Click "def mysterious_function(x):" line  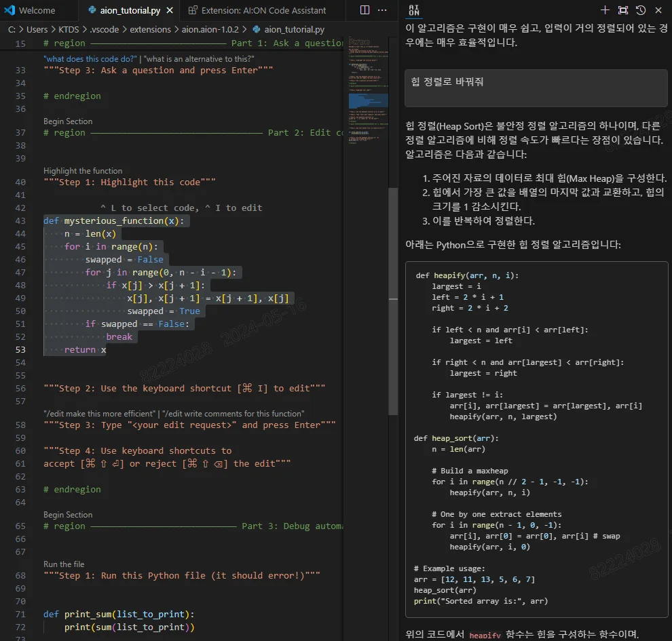[x=113, y=221]
